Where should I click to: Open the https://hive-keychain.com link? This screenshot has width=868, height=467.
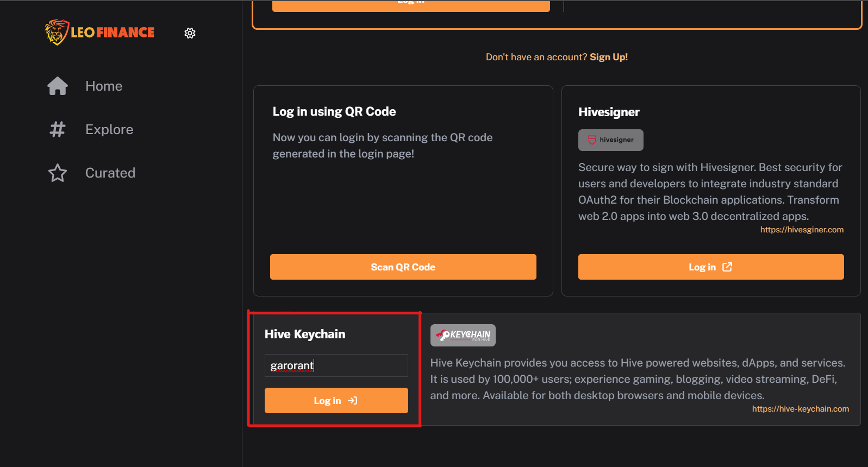[x=800, y=409]
